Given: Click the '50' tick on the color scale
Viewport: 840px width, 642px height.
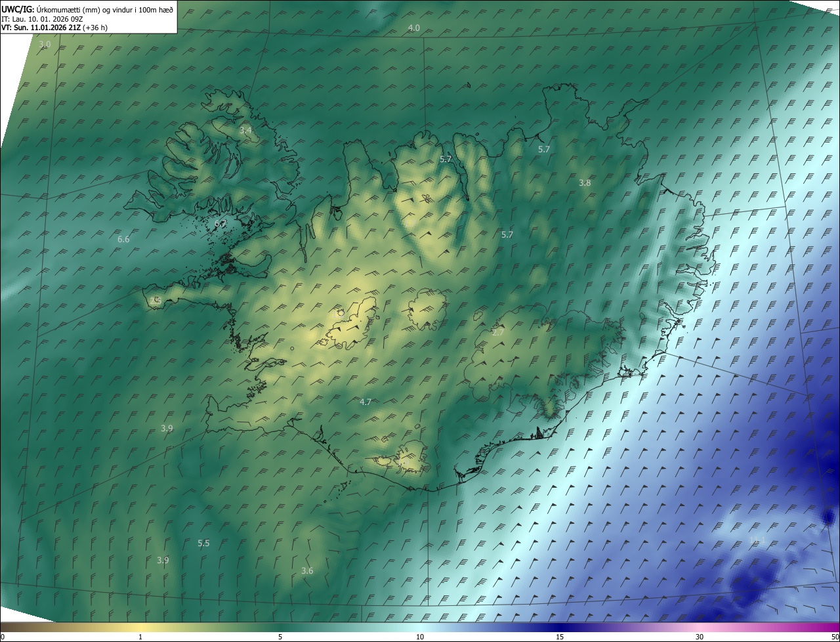Looking at the screenshot, I should (835, 637).
